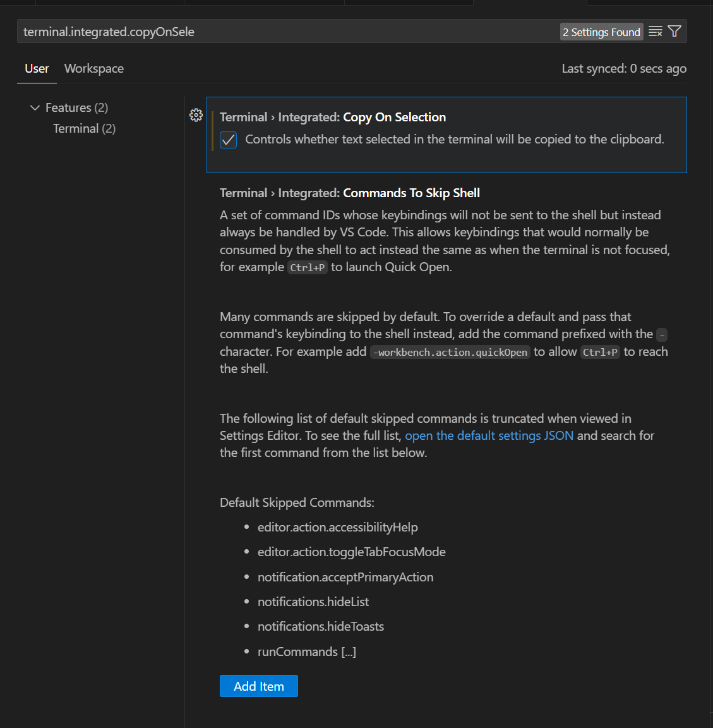Click notifications.hideToasts list entry

pyautogui.click(x=321, y=626)
